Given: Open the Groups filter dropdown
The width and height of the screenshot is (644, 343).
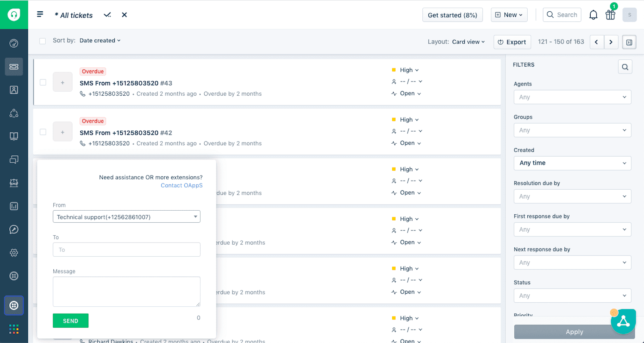Looking at the screenshot, I should (x=573, y=130).
